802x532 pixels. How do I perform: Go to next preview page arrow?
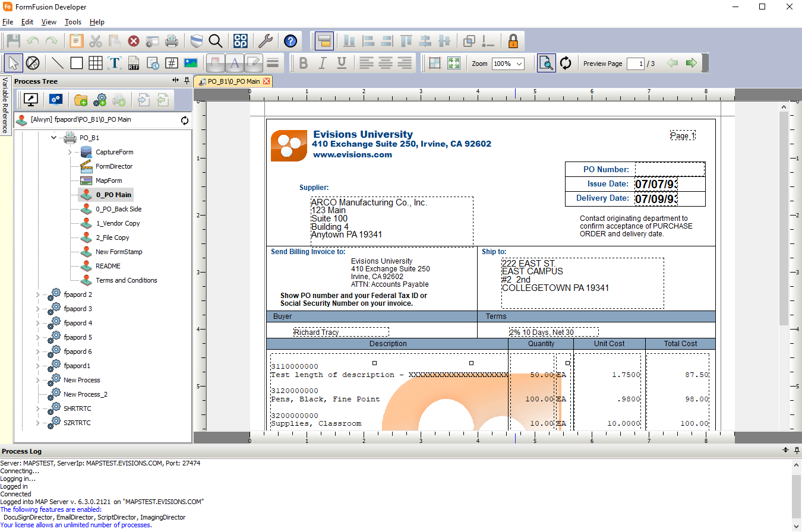pos(691,63)
